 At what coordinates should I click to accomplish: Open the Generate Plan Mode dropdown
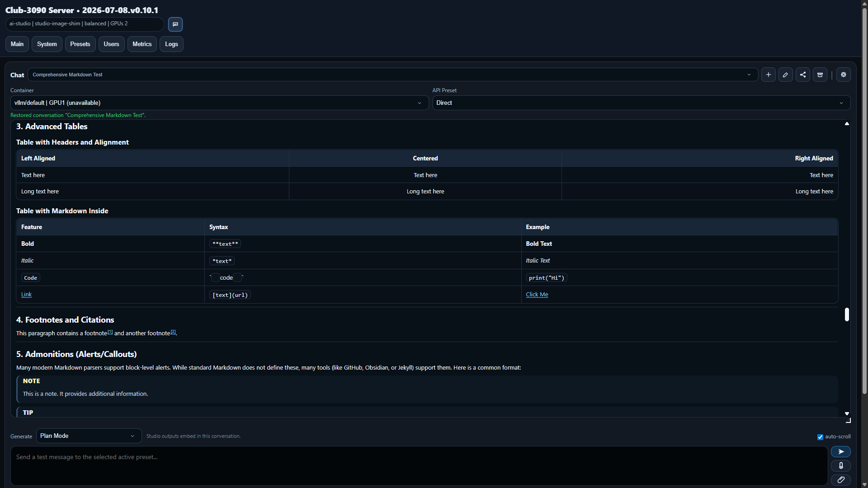(89, 436)
